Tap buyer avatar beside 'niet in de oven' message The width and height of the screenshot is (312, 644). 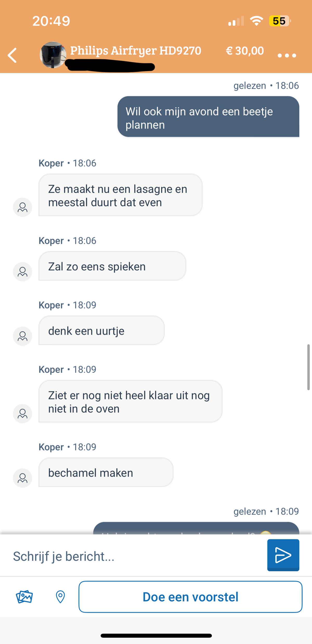tap(23, 413)
